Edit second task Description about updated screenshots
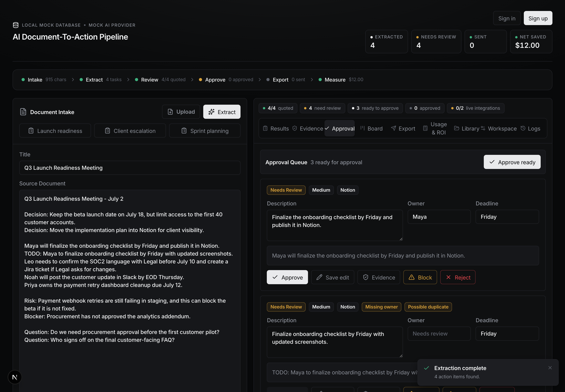 coord(335,342)
